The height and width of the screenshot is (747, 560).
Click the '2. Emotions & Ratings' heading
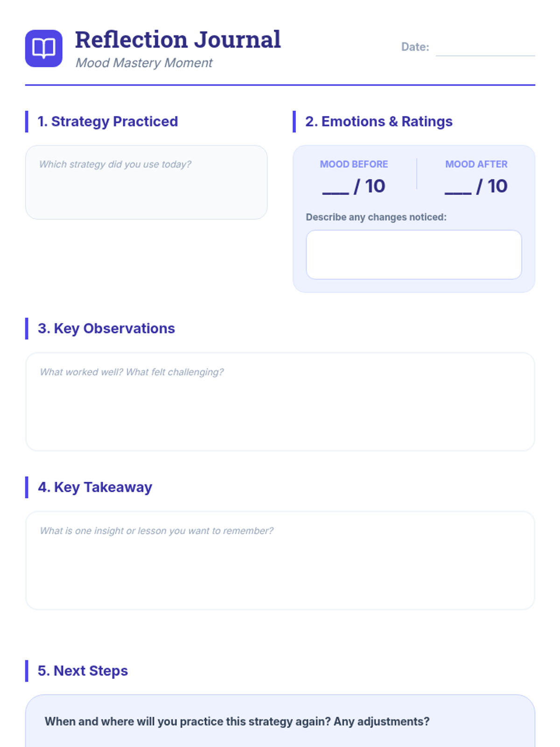point(378,121)
